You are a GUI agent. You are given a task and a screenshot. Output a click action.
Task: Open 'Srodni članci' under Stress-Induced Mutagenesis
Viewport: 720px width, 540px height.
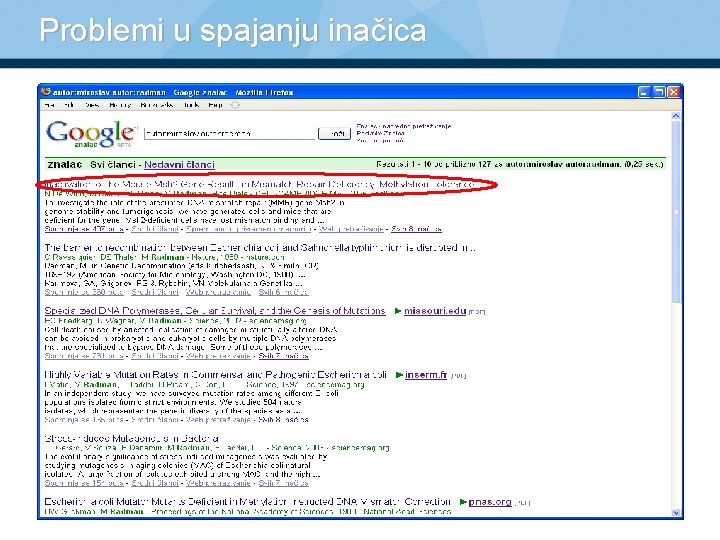(x=155, y=483)
